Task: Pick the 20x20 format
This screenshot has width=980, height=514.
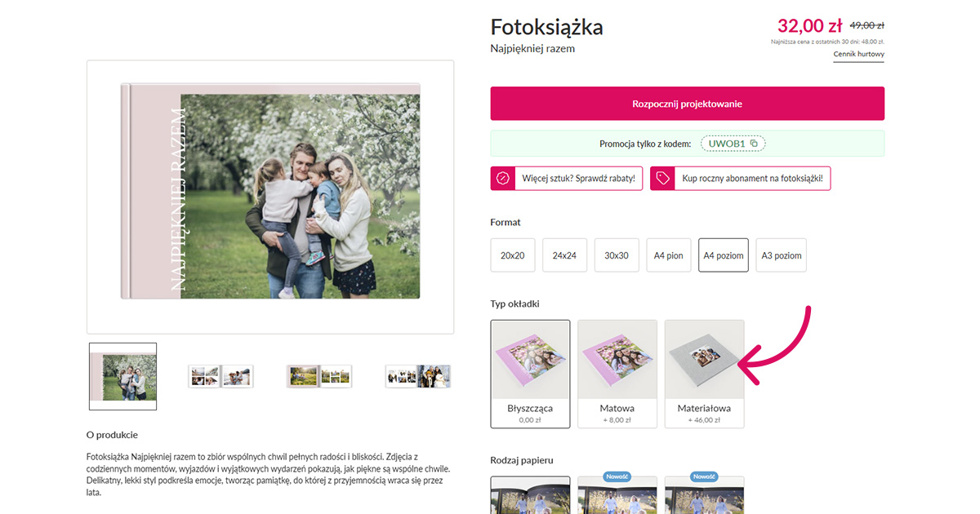Action: click(513, 255)
